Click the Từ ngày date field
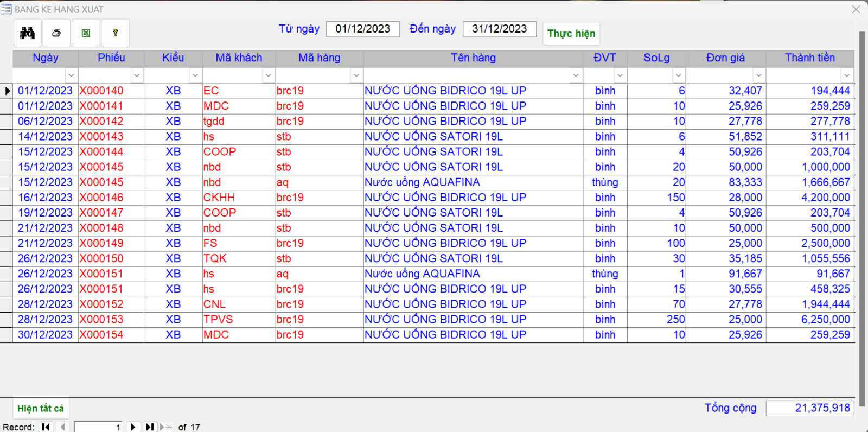Screen dimensions: 868x432 (362, 29)
